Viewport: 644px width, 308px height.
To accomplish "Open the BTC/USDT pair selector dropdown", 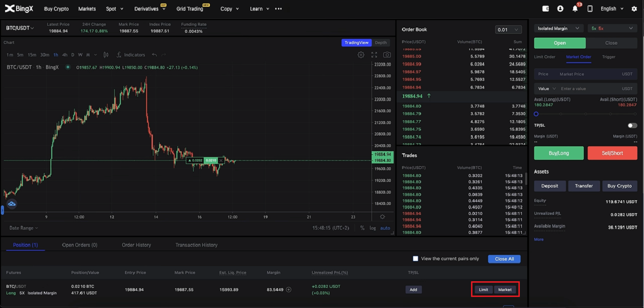I will click(x=19, y=28).
